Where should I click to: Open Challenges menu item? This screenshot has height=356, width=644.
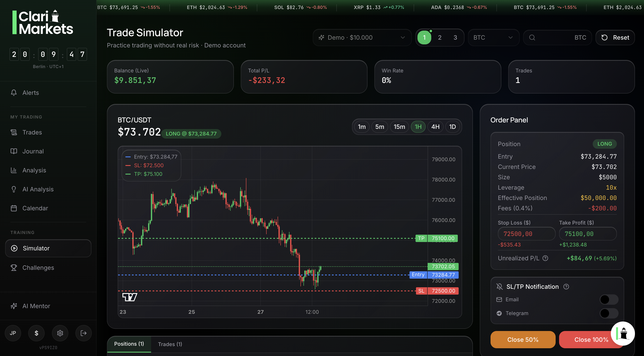click(48, 268)
